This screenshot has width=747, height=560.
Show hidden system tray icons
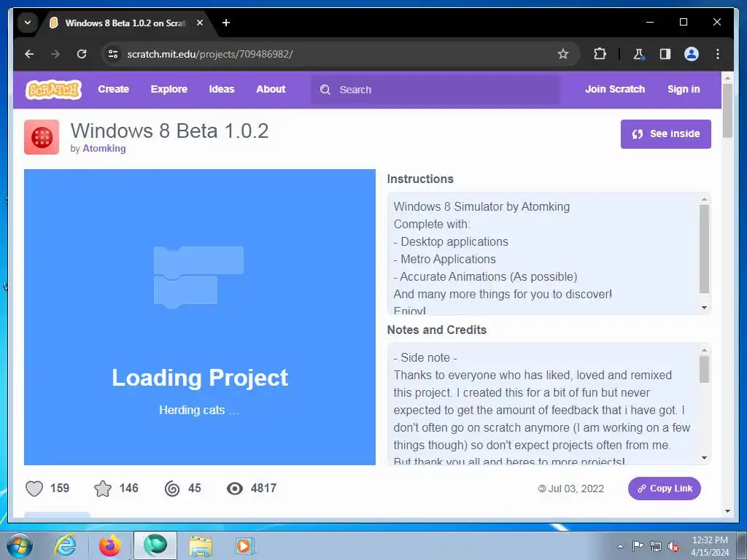(620, 546)
